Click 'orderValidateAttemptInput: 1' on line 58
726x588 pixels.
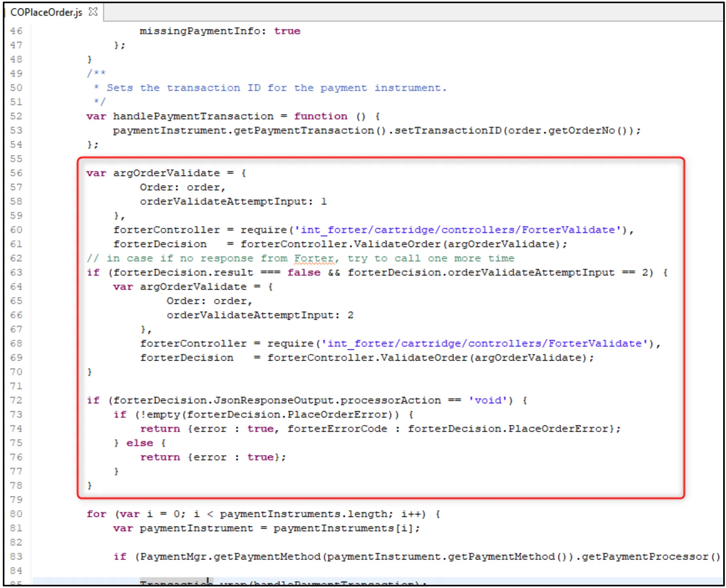233,202
